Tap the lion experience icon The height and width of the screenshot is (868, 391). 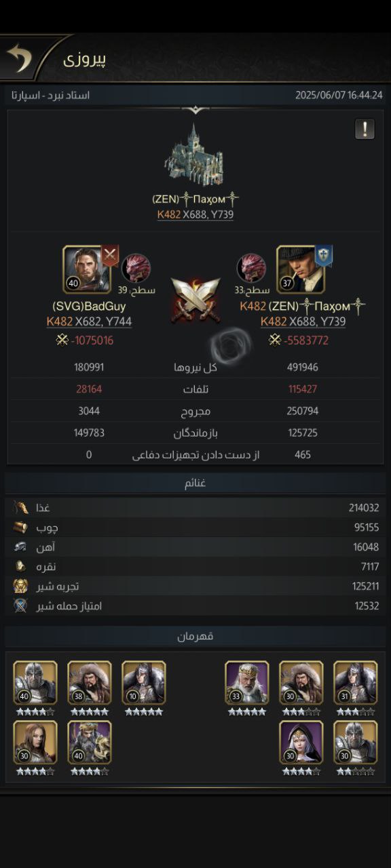tap(21, 586)
